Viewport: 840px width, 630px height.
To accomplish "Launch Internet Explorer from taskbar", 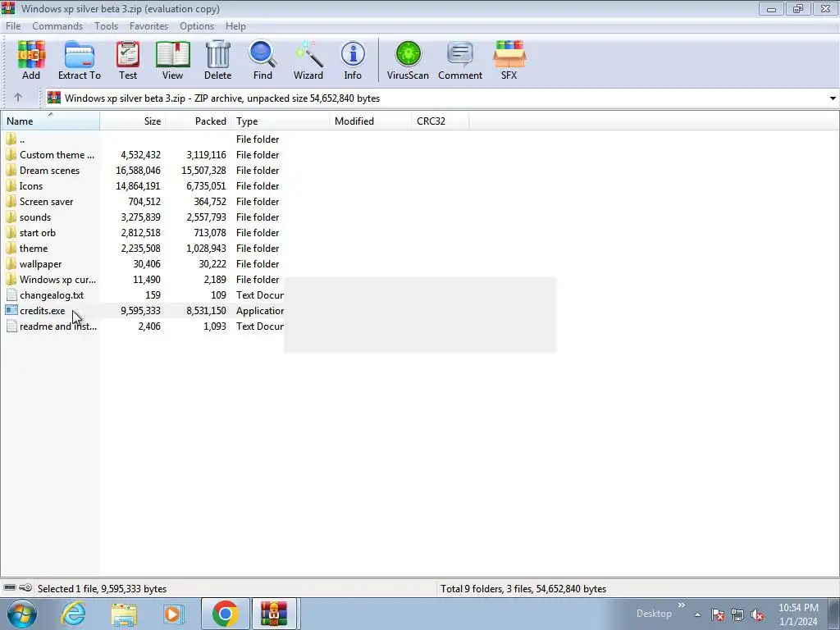I will [73, 614].
